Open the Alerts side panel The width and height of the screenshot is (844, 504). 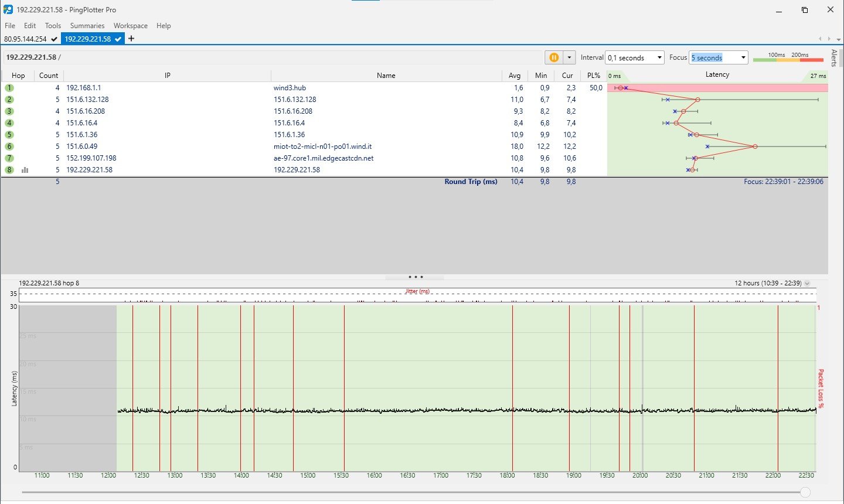[834, 59]
